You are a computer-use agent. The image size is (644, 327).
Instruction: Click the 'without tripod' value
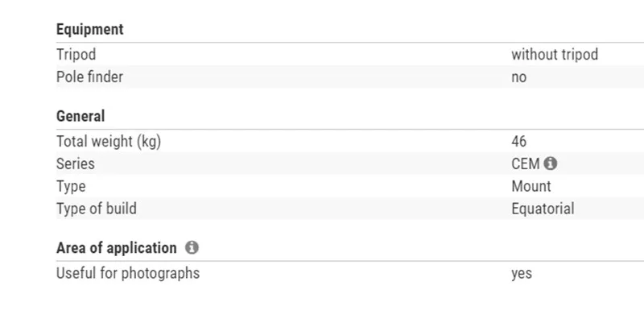(x=555, y=55)
